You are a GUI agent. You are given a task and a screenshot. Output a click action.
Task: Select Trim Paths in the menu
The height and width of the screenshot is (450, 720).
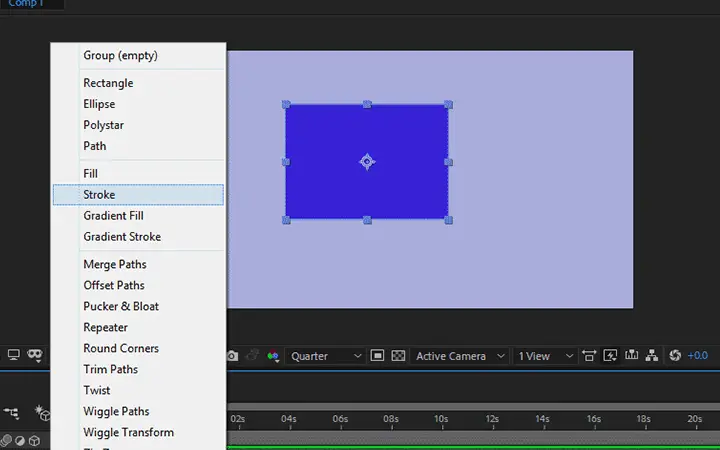(x=111, y=369)
